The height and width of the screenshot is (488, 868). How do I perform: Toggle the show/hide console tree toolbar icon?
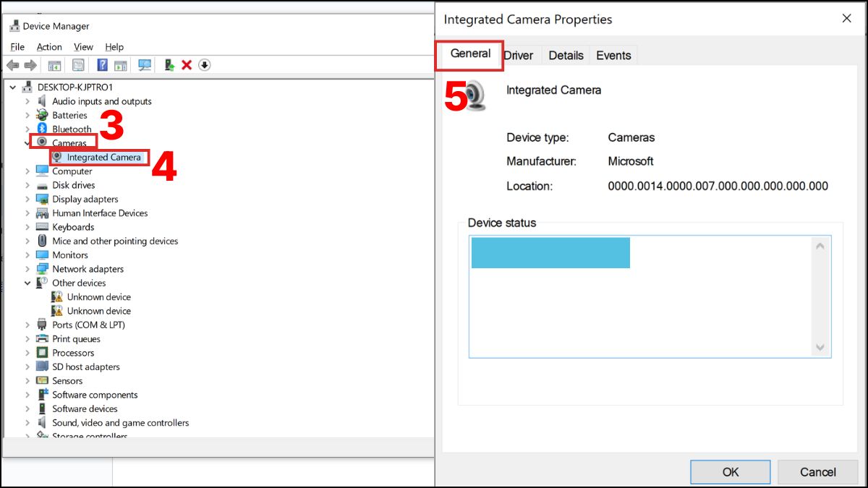pyautogui.click(x=54, y=65)
